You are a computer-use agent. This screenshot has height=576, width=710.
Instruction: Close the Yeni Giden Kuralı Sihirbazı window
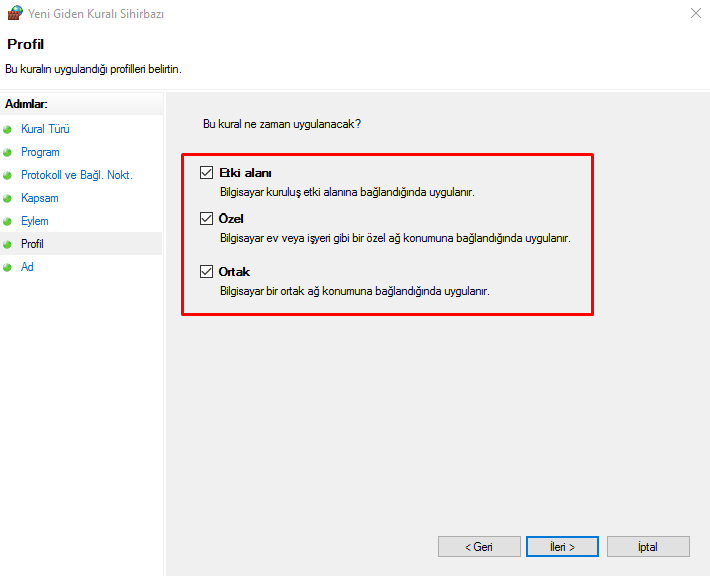tap(694, 14)
